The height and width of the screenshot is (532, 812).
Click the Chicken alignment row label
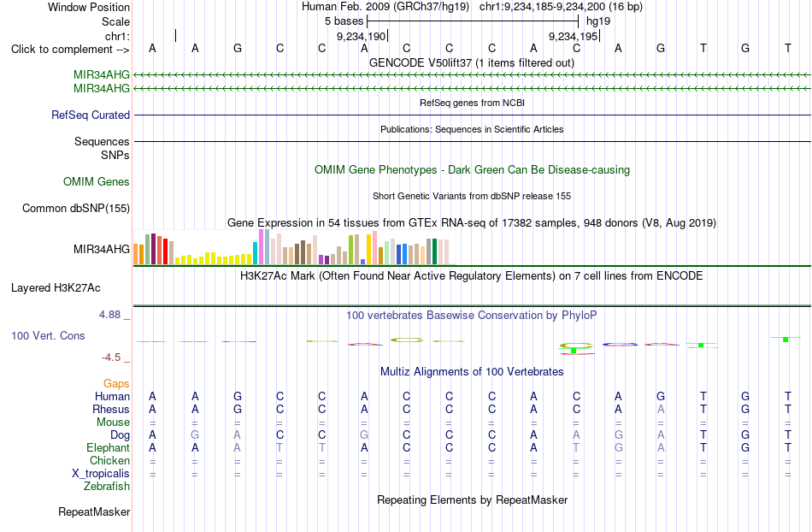(x=109, y=460)
